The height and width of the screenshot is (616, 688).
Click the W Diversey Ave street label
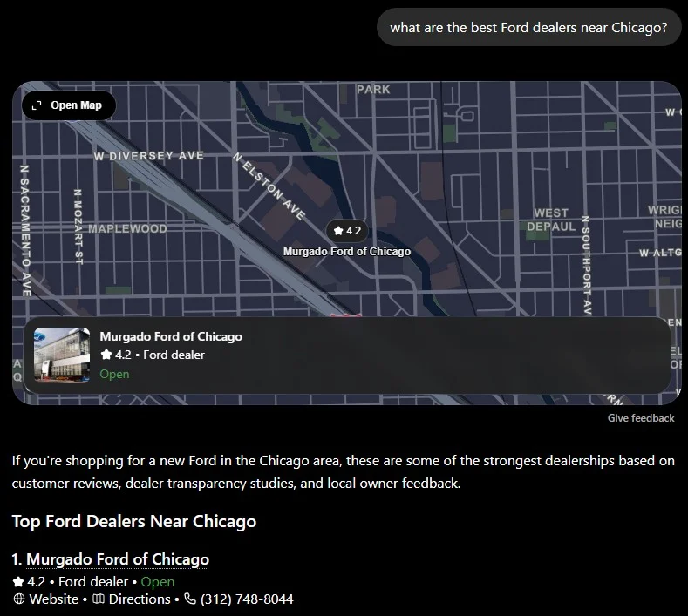(149, 156)
